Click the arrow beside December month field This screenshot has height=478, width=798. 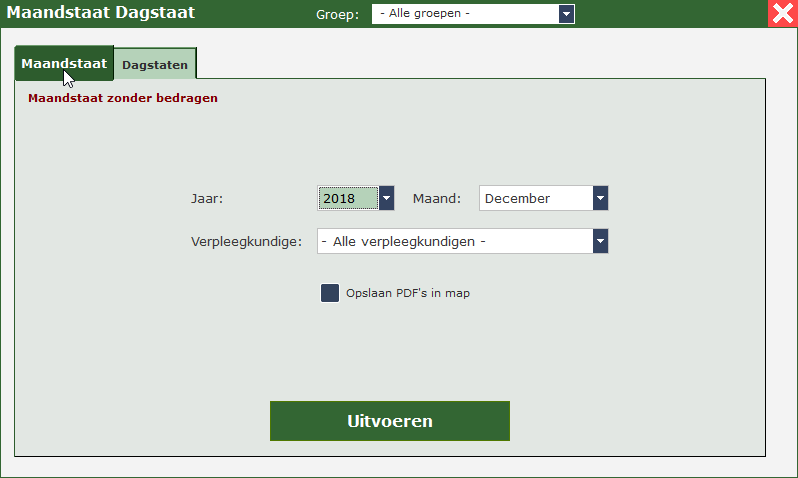[600, 199]
